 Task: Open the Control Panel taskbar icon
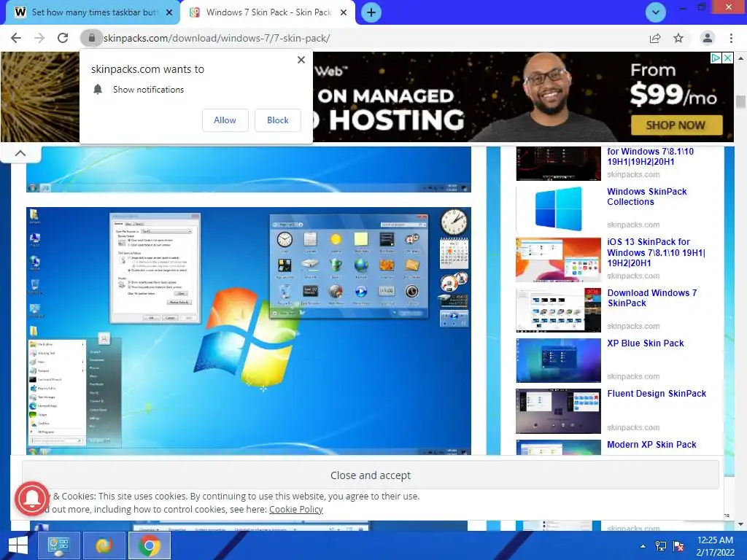tap(58, 545)
